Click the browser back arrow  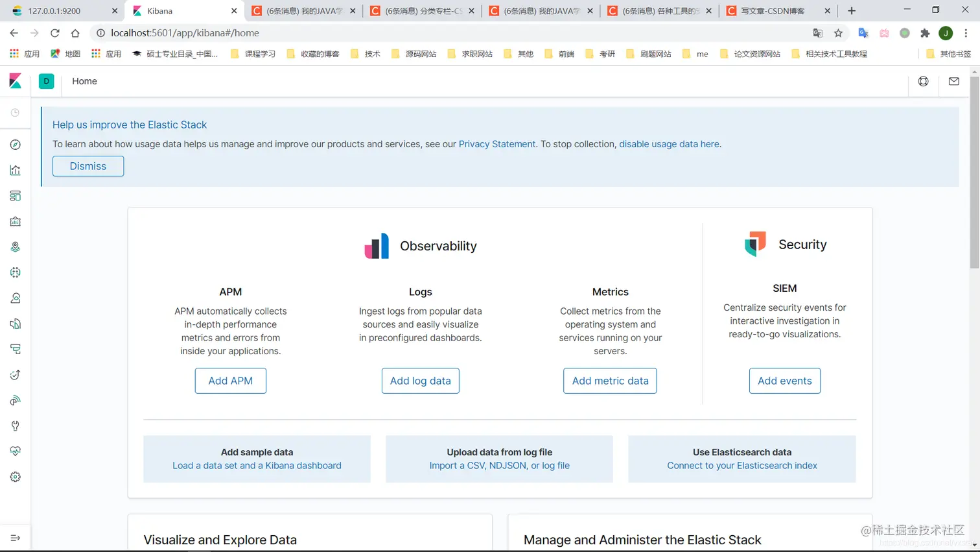pos(14,33)
